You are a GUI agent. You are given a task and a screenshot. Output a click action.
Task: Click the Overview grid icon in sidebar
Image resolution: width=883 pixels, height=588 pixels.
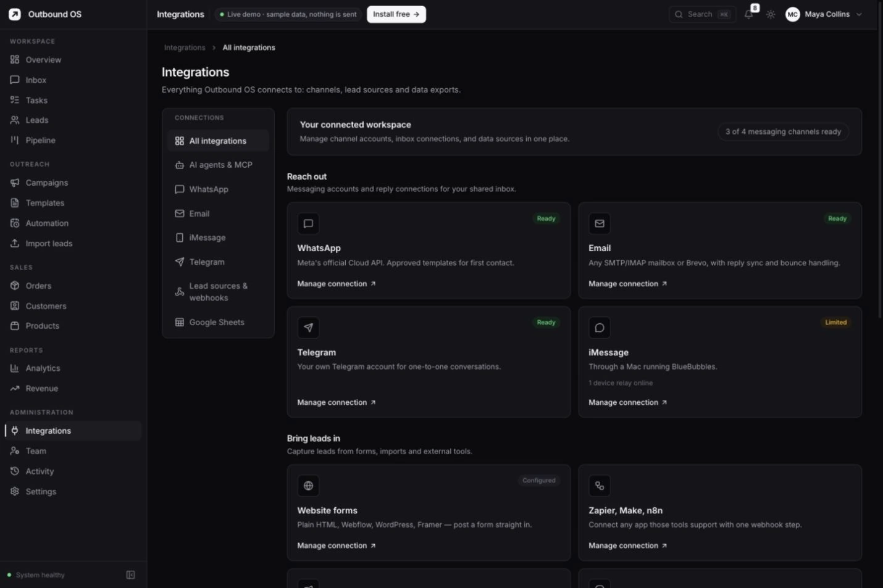[15, 60]
